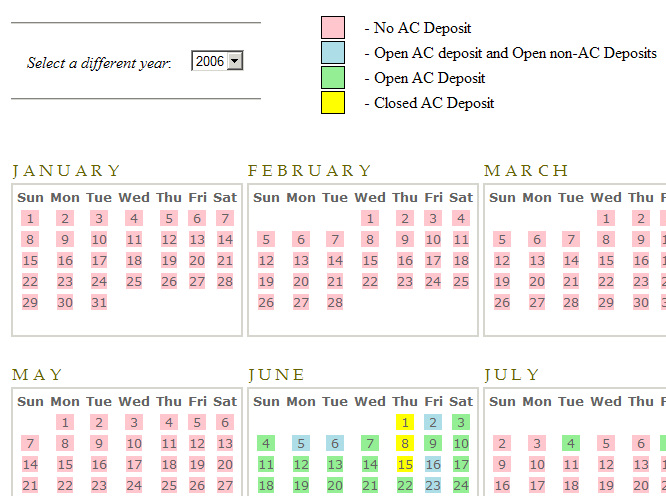Image resolution: width=666 pixels, height=496 pixels.
Task: Open January 13 date cell
Action: (197, 240)
